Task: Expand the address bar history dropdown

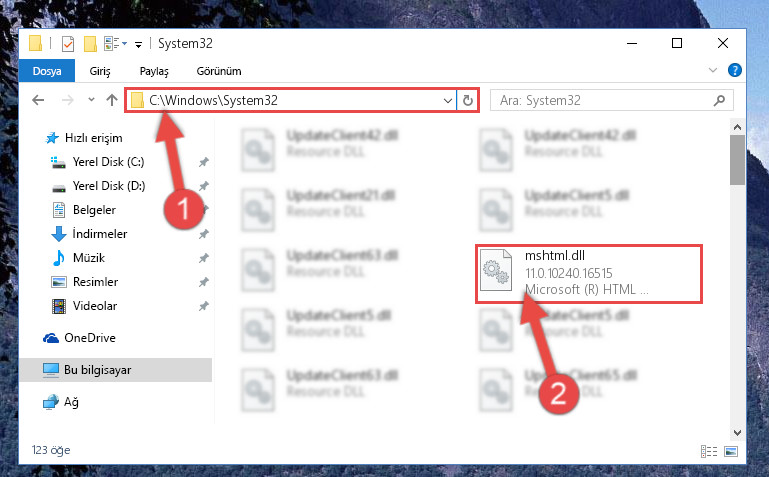Action: coord(447,100)
